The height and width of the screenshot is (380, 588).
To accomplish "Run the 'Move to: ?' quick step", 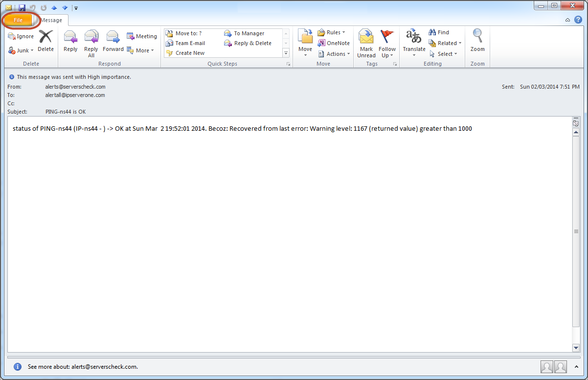I will 184,33.
